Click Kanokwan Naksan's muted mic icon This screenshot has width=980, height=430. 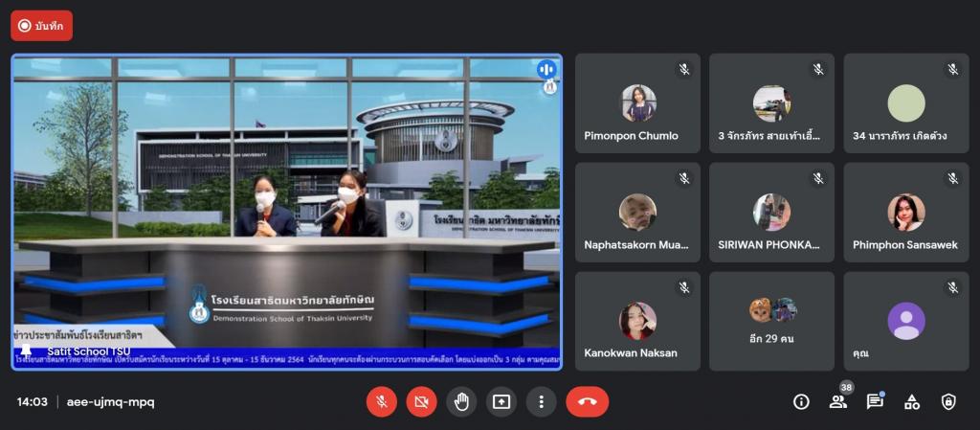(684, 287)
